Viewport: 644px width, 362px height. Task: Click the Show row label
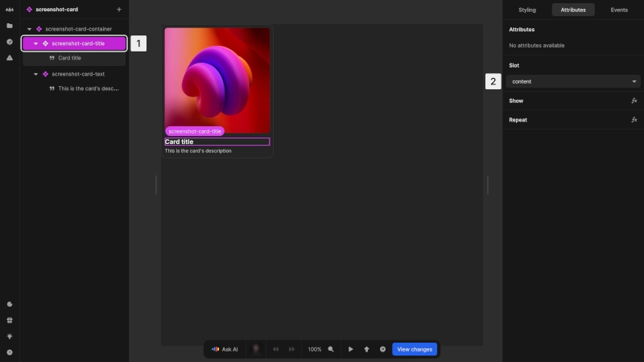coord(516,101)
